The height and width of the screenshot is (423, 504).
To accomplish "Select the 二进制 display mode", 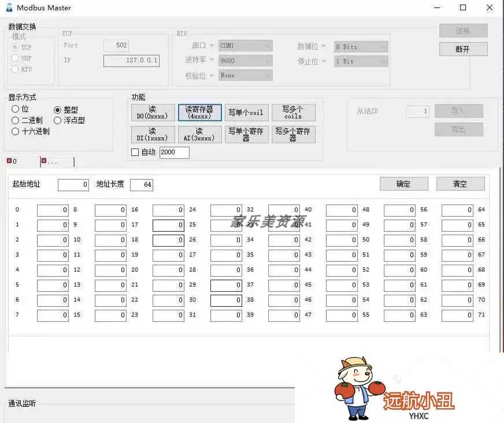I will [15, 121].
